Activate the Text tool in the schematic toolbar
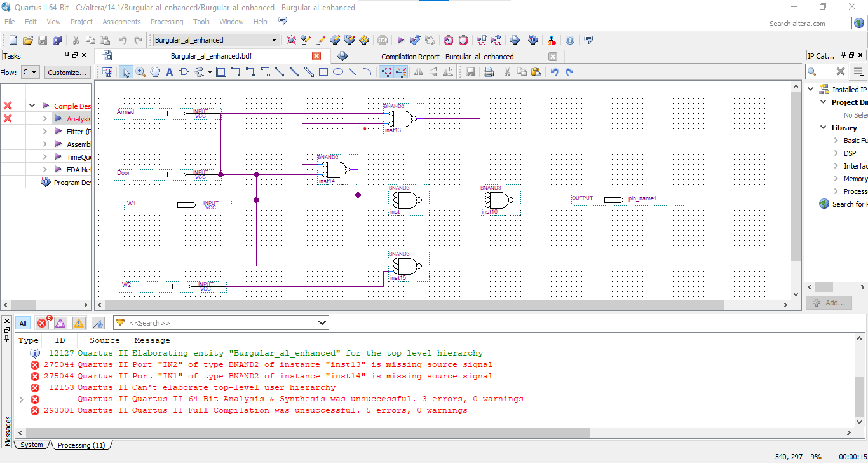Image resolution: width=868 pixels, height=463 pixels. pos(168,72)
